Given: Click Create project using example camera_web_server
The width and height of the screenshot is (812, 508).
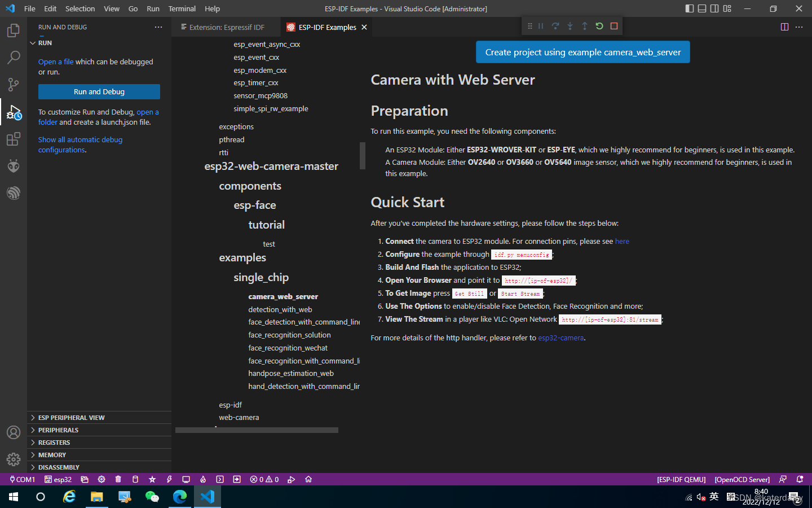Looking at the screenshot, I should [583, 52].
